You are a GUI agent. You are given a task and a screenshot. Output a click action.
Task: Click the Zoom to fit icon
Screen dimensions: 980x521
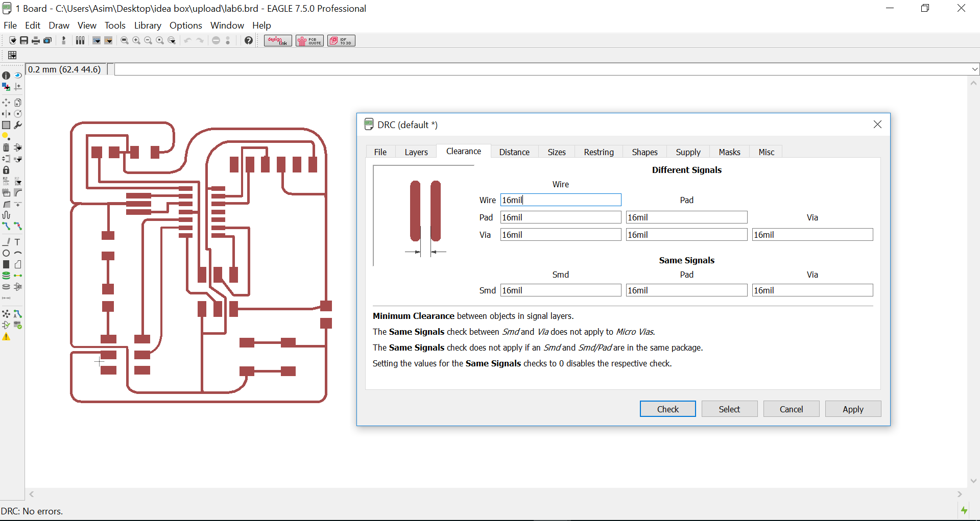tap(124, 40)
